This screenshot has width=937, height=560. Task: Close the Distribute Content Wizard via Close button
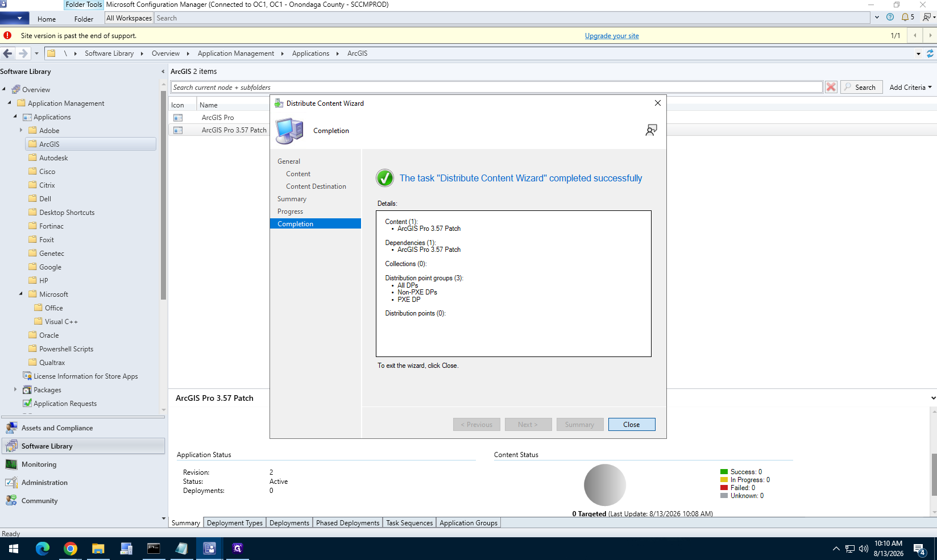pyautogui.click(x=632, y=425)
